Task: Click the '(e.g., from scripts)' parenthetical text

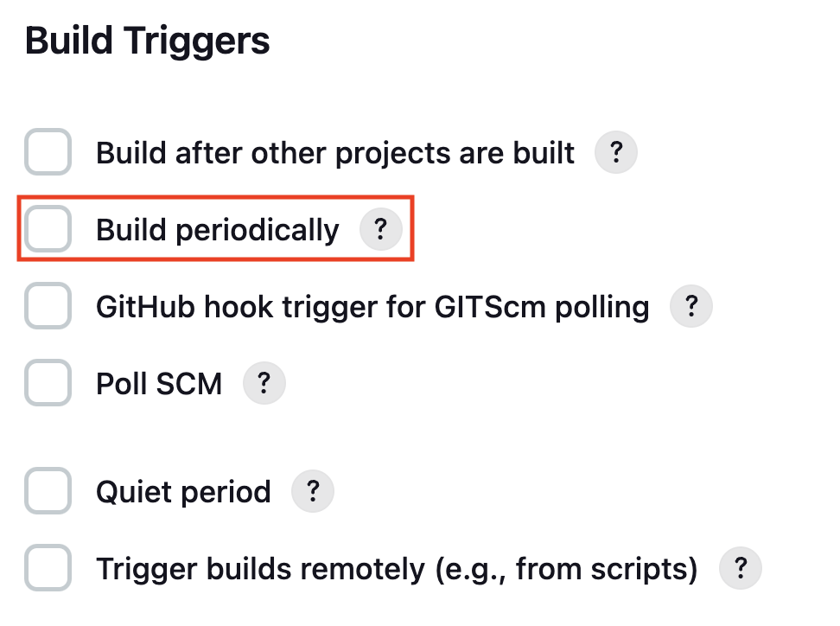Action: pyautogui.click(x=567, y=569)
